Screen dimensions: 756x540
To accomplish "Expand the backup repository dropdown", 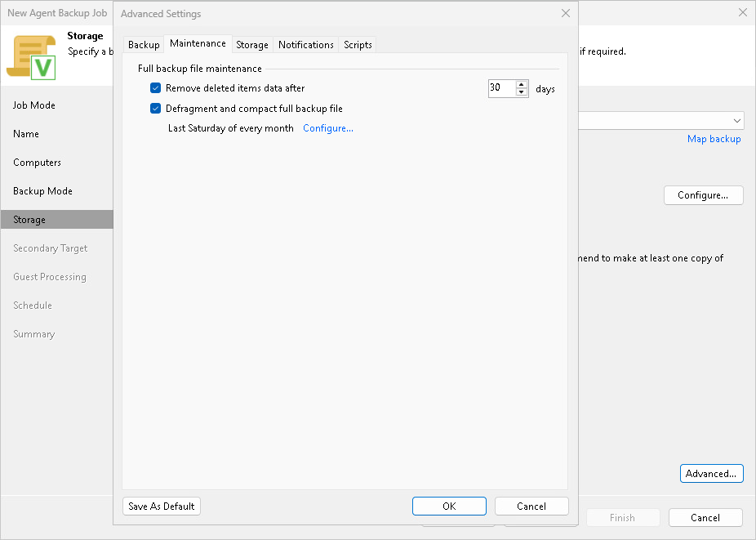I will point(736,121).
